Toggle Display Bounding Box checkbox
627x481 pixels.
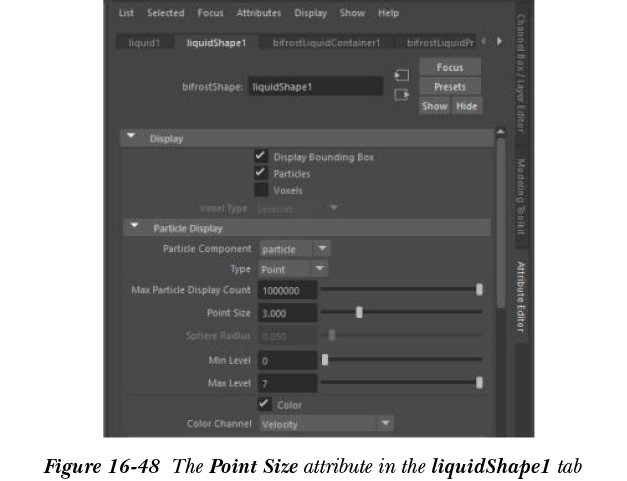tap(261, 157)
